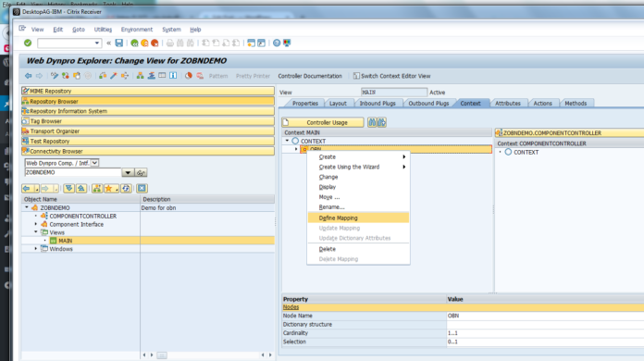Screen dimensions: 644x361
Task: Click Switch Context Editor View button
Action: [391, 76]
